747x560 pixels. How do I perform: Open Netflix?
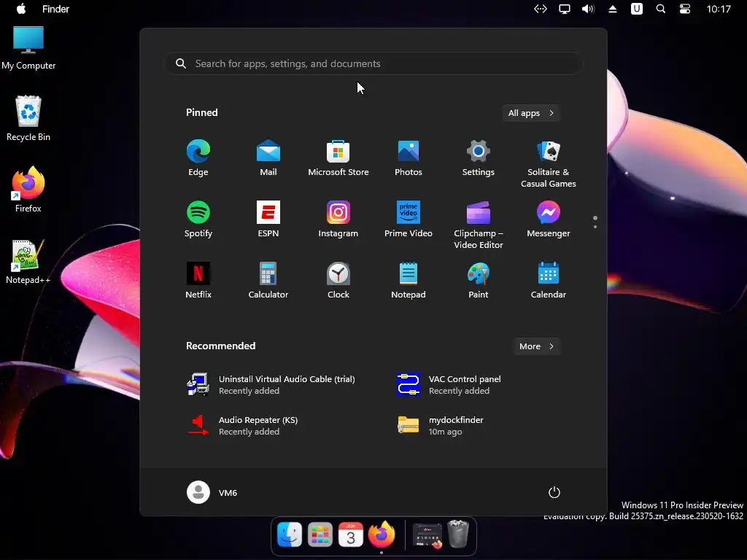click(198, 281)
